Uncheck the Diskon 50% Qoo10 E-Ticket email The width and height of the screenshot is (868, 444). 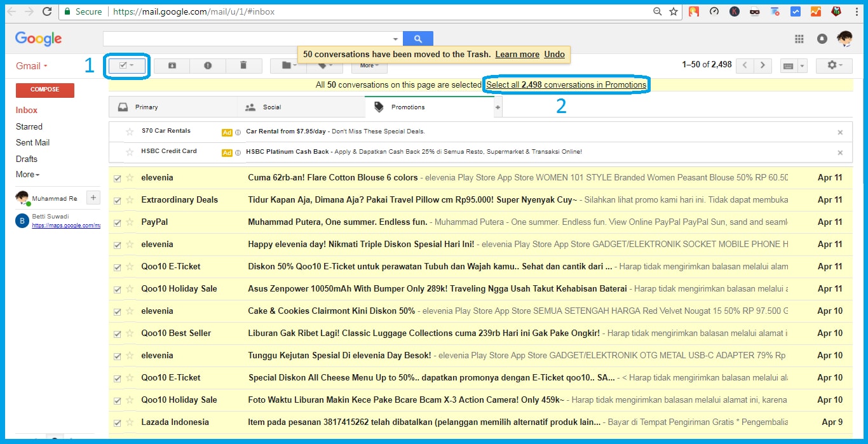coord(117,267)
